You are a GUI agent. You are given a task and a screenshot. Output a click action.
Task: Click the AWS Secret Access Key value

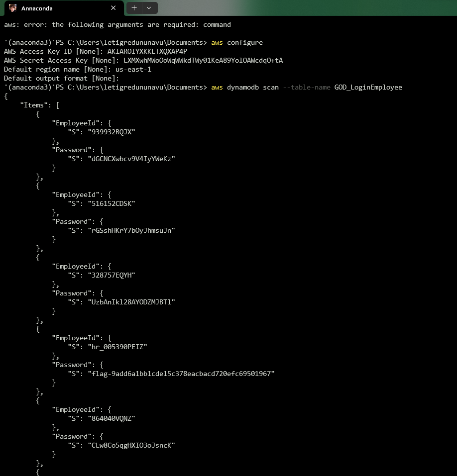(203, 60)
